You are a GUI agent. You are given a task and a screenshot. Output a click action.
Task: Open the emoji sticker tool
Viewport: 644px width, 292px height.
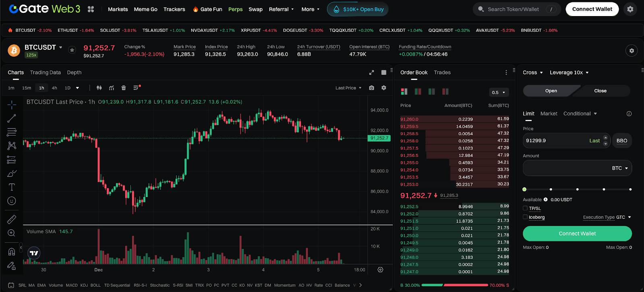(12, 201)
